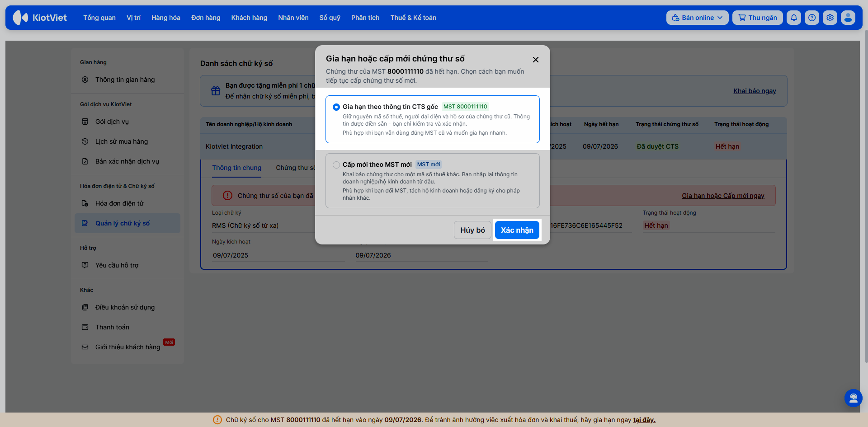868x427 pixels.
Task: Close the Gia hạn dialog with X
Action: (536, 60)
